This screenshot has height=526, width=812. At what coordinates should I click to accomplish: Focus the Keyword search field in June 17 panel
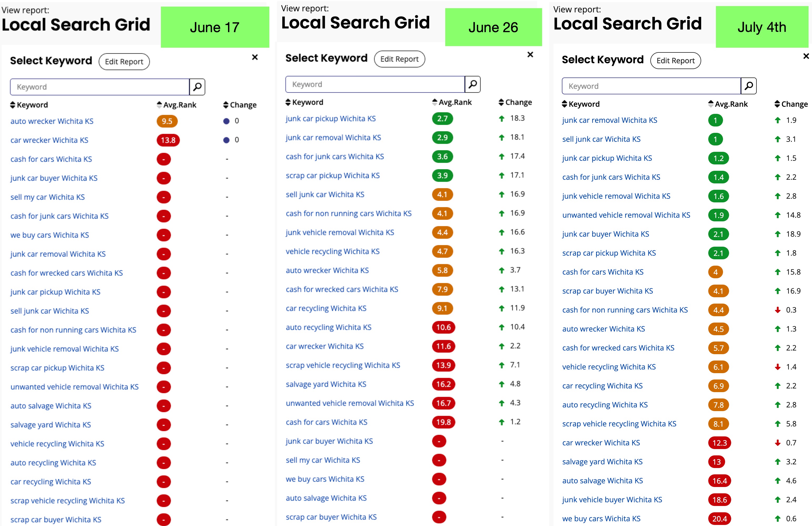click(100, 87)
